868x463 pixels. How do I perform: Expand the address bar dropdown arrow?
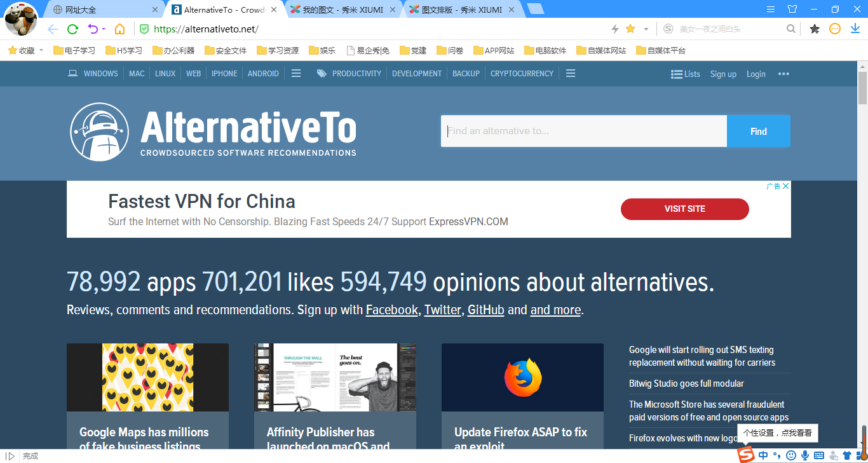(646, 29)
